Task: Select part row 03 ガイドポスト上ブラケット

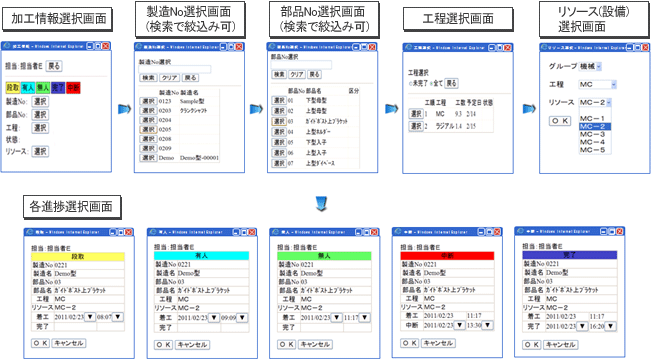Action: tap(279, 121)
